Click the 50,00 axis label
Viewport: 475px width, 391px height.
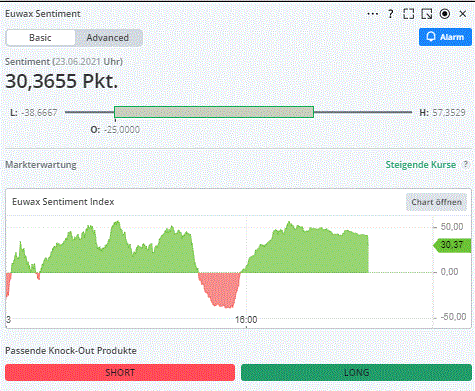[452, 227]
